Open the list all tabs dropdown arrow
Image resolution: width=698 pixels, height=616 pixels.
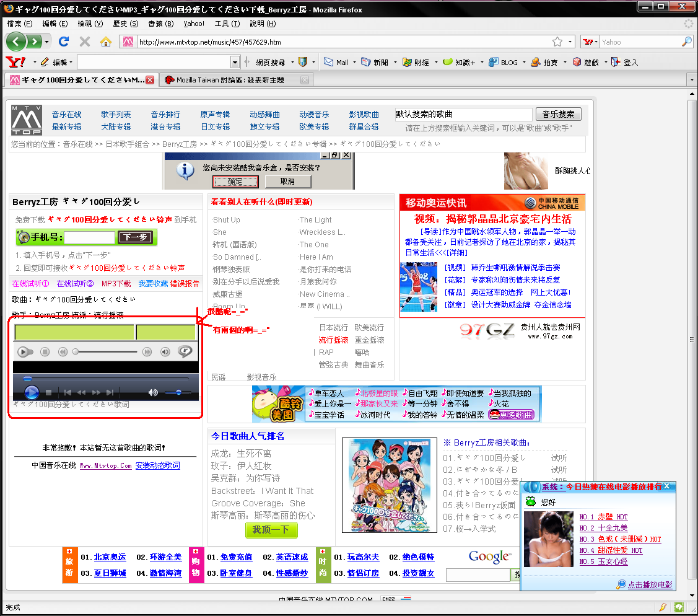pos(689,80)
